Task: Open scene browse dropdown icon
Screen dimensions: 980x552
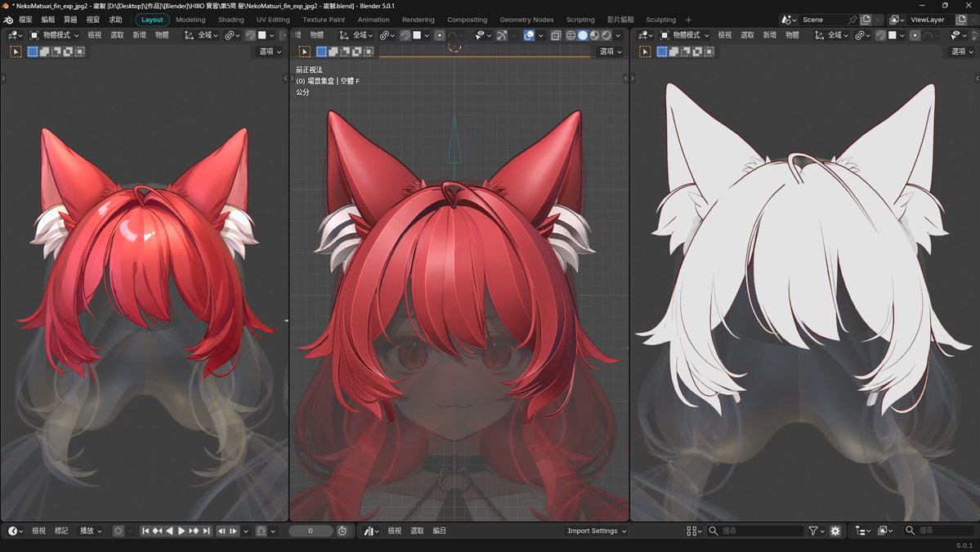Action: coord(790,20)
